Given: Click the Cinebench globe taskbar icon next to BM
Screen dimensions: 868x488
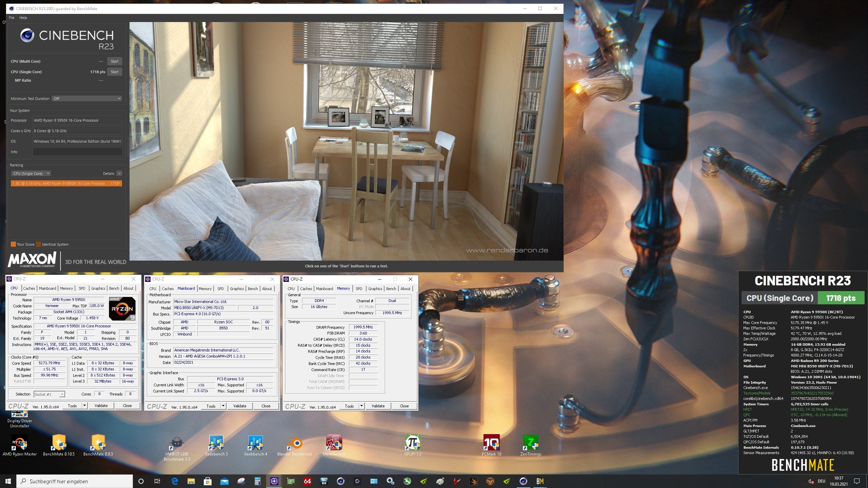Looking at the screenshot, I should click(x=523, y=481).
